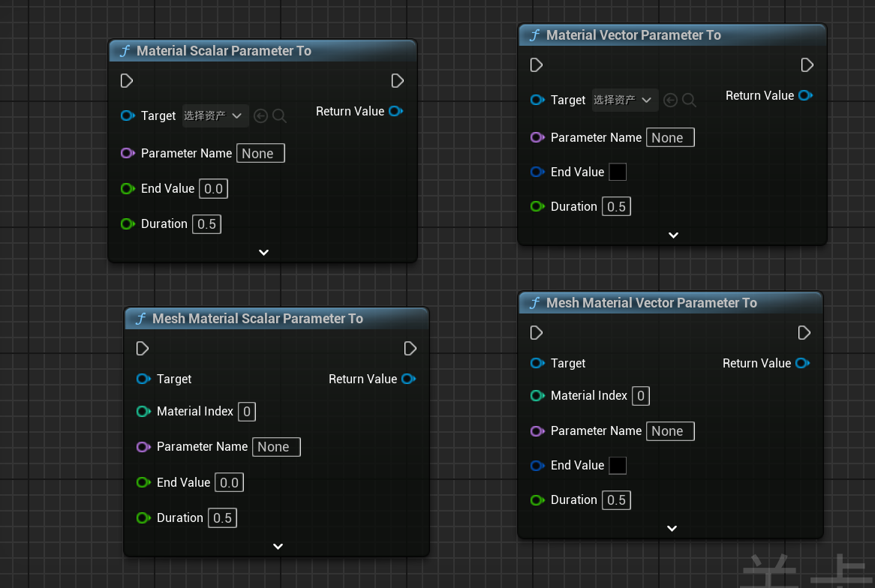This screenshot has height=588, width=875.
Task: Select Mesh Material Scalar Parameter To node title
Action: click(x=257, y=319)
